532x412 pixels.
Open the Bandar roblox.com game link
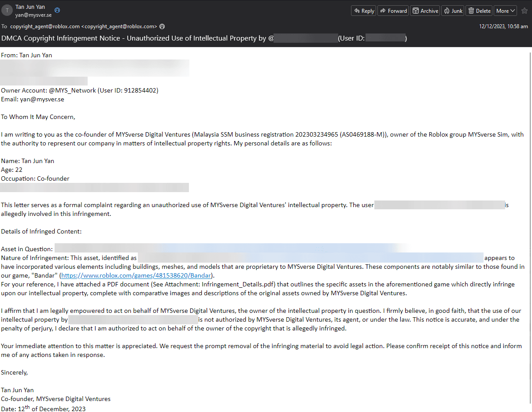[x=137, y=275]
